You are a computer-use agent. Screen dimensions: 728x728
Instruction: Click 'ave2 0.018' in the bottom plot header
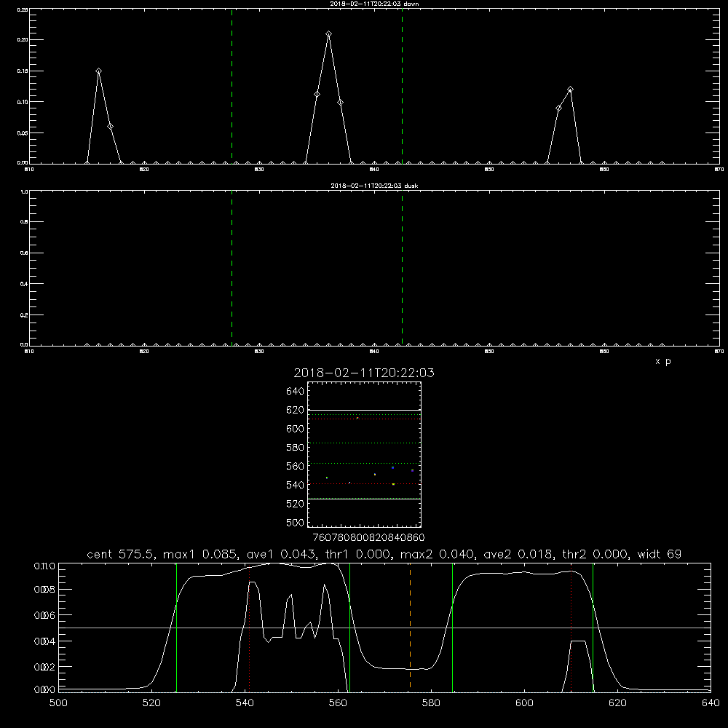click(x=518, y=554)
